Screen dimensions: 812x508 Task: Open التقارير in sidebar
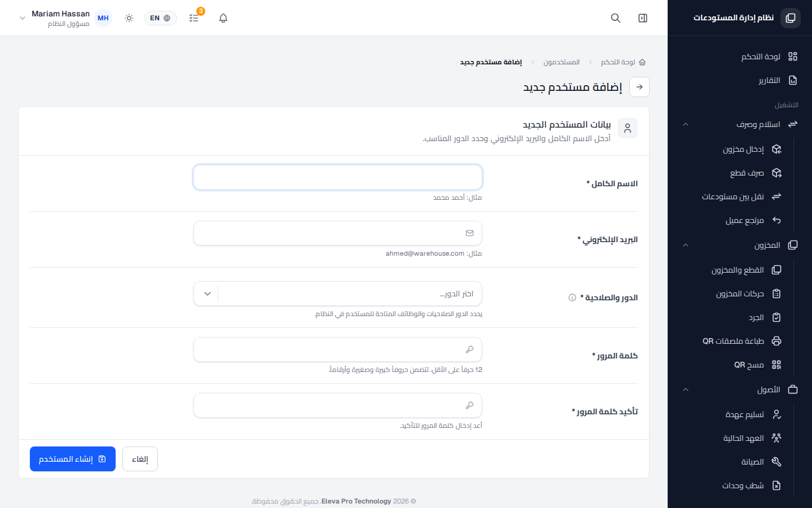point(769,80)
